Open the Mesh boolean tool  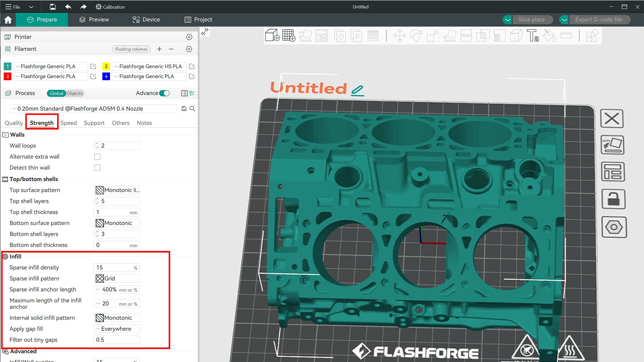[483, 35]
